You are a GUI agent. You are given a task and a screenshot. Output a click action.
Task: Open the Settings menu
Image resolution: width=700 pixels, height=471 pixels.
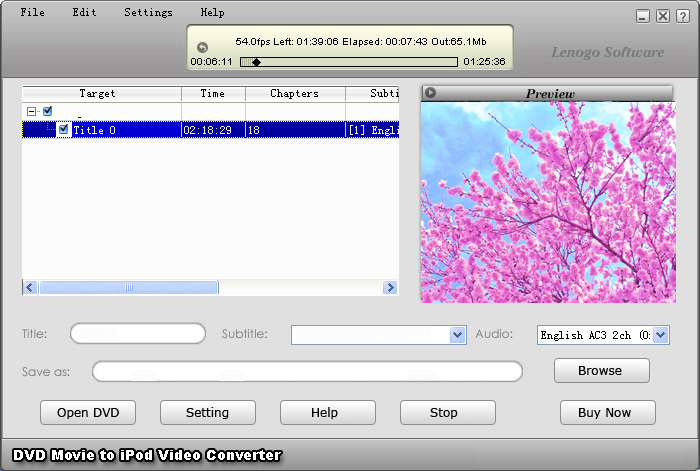[x=148, y=13]
